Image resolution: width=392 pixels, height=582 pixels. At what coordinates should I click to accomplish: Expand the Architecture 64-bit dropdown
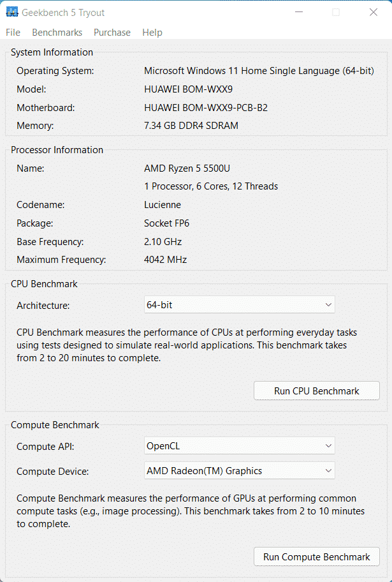240,305
